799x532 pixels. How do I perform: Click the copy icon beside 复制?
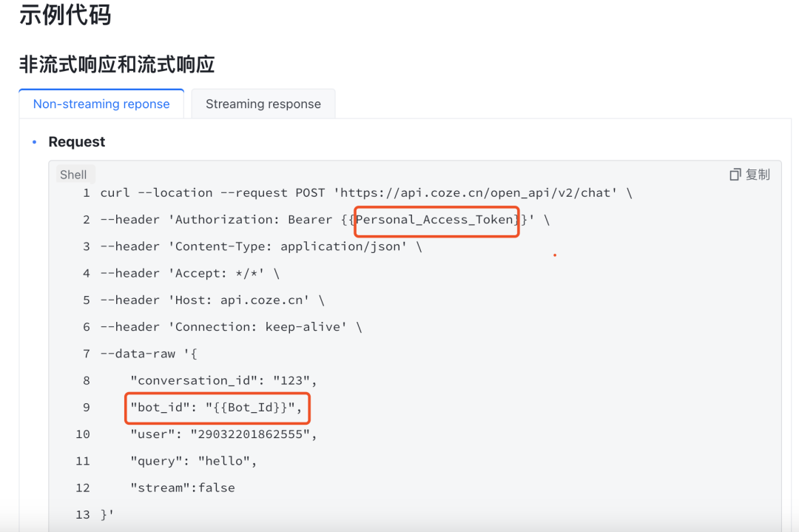[735, 175]
